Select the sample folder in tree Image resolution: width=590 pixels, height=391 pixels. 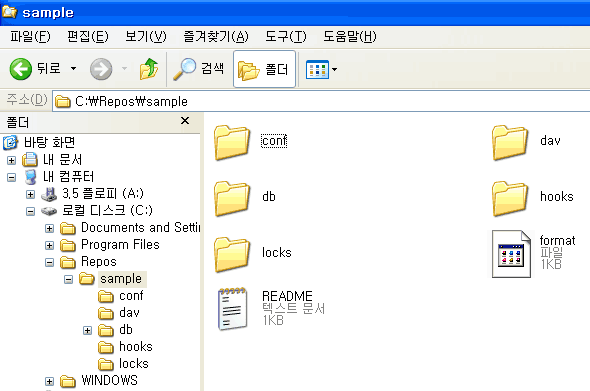(x=121, y=279)
